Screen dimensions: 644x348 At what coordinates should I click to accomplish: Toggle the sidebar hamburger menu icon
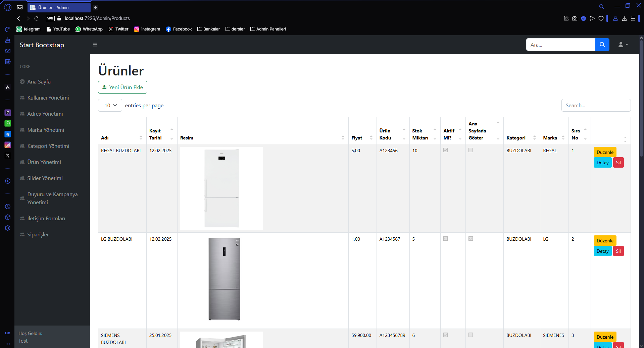(x=95, y=45)
